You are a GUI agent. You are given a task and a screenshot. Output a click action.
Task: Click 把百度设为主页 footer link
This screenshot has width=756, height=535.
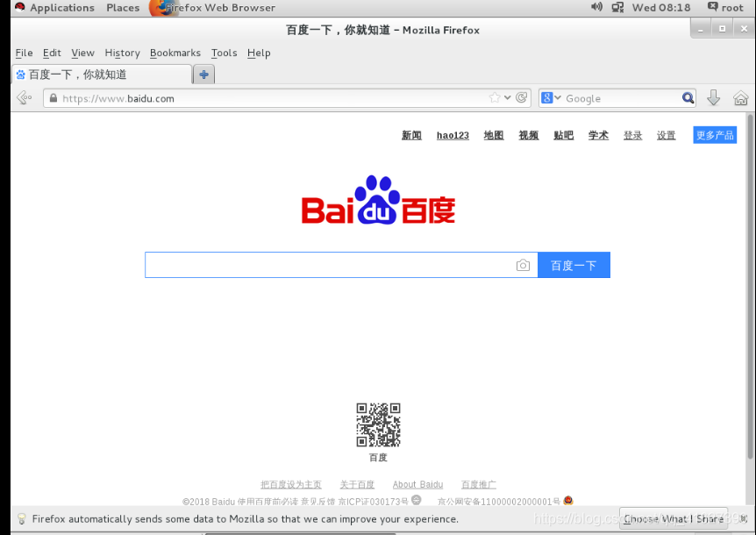[x=290, y=484]
